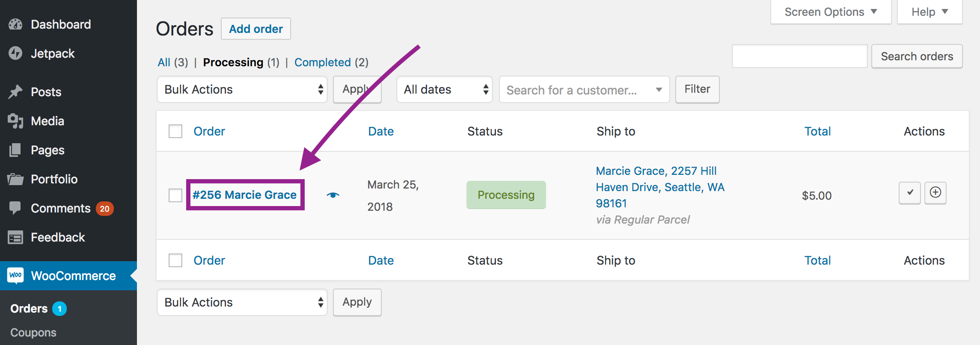Click the WooCommerce Woo logo icon
The image size is (980, 345).
point(15,276)
